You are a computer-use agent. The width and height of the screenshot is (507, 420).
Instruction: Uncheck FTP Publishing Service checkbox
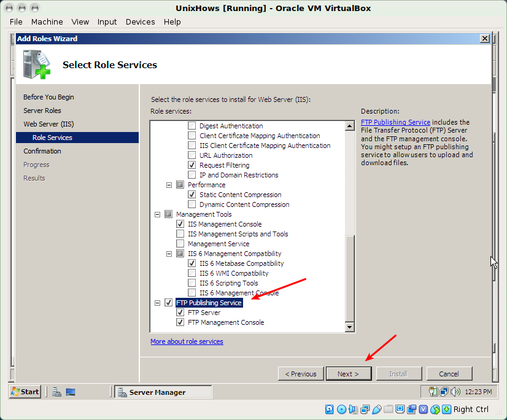point(168,303)
